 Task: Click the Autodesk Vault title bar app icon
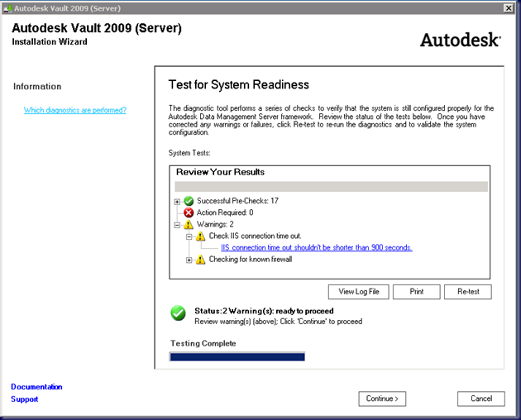(7, 8)
